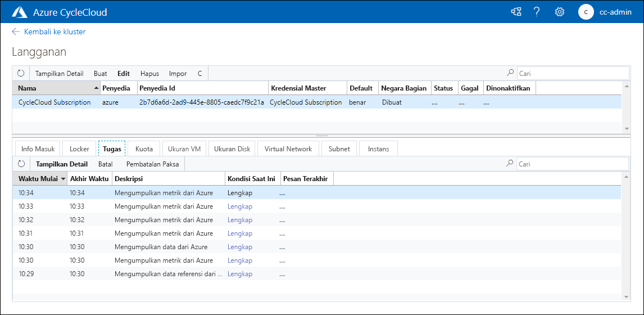Open the Ukuran VM tab

184,149
